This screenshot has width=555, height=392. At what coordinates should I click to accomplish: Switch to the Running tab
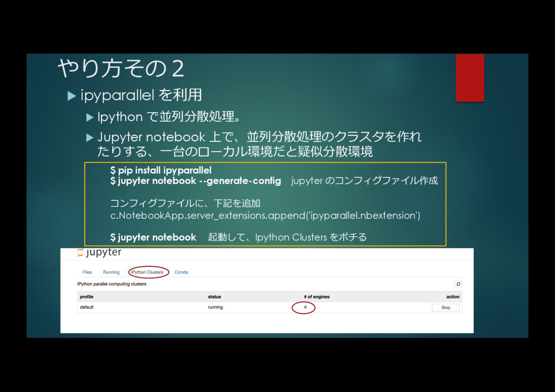coord(111,272)
